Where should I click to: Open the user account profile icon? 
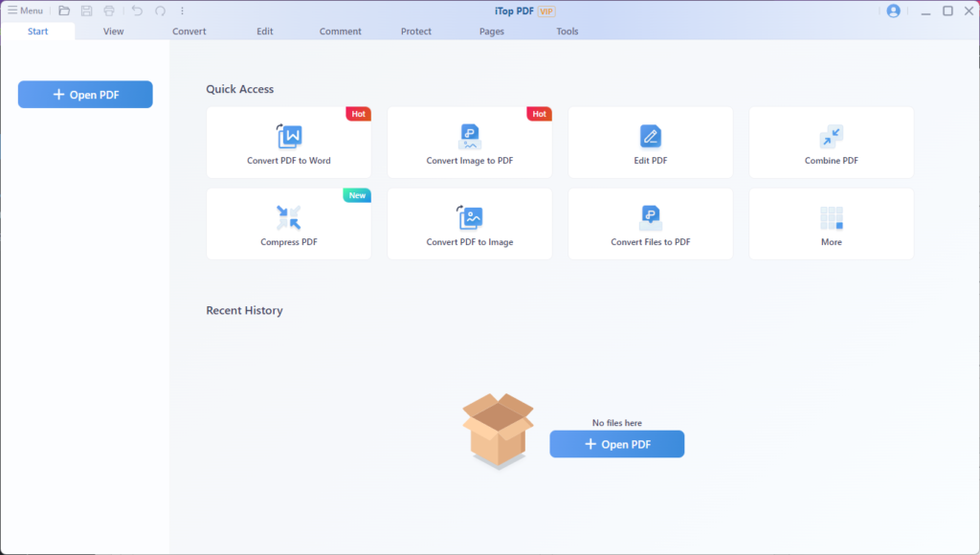coord(893,11)
